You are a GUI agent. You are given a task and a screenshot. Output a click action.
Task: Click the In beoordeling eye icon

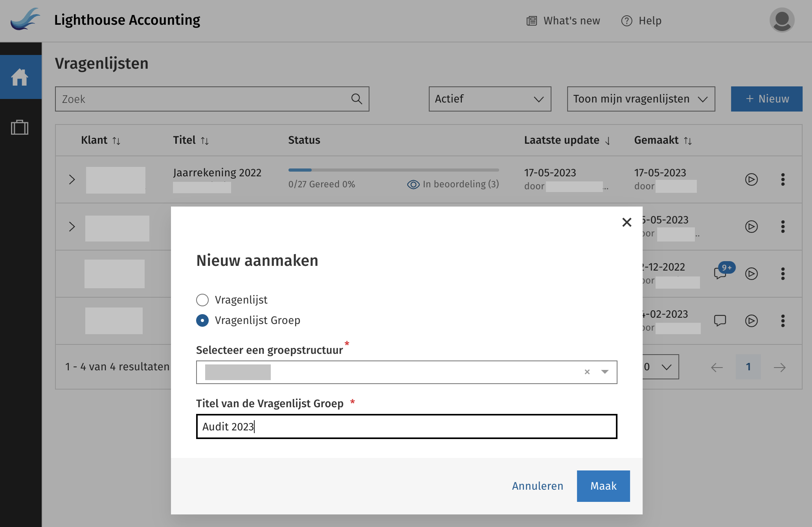click(413, 184)
